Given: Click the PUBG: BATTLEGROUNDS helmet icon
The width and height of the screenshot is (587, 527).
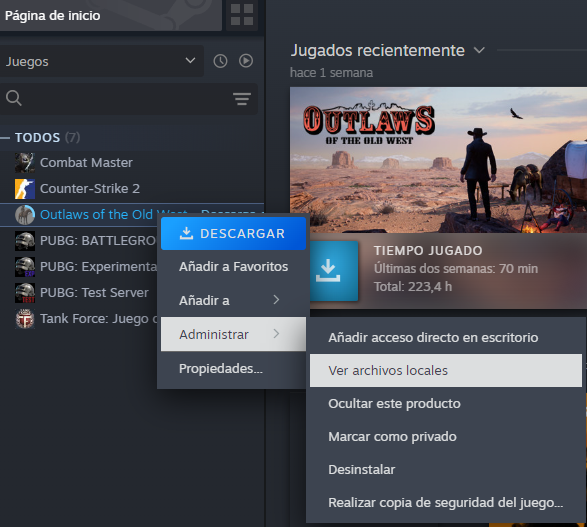Looking at the screenshot, I should [25, 241].
